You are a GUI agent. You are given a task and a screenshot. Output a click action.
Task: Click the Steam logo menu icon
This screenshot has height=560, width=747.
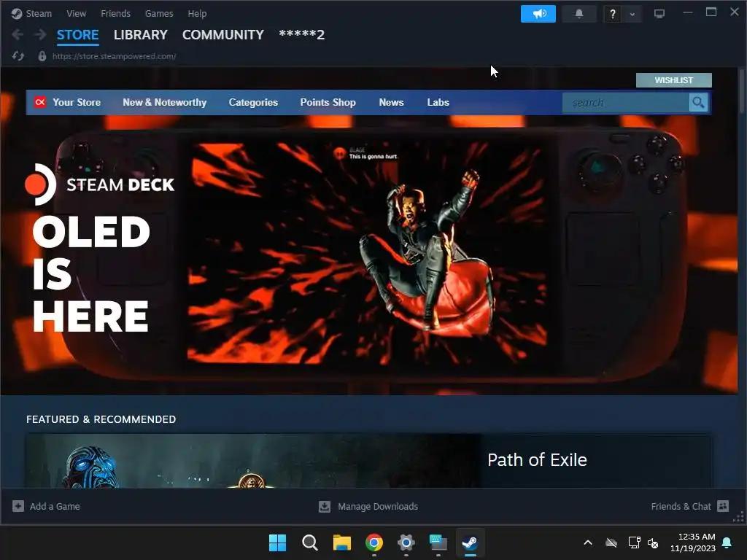click(x=17, y=13)
